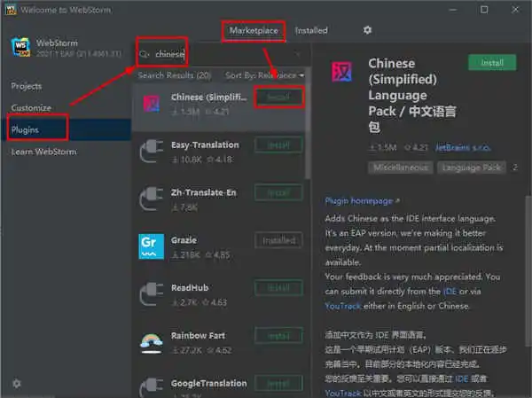Viewport: 532px width, 398px height.
Task: Click the bottom-left options gear icon
Action: 16,383
